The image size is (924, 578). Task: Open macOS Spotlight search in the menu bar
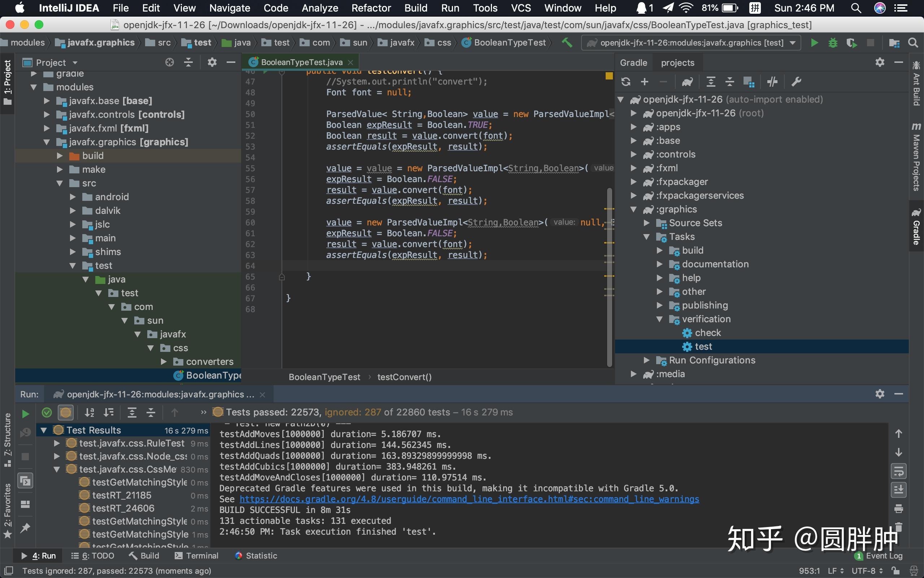click(856, 8)
